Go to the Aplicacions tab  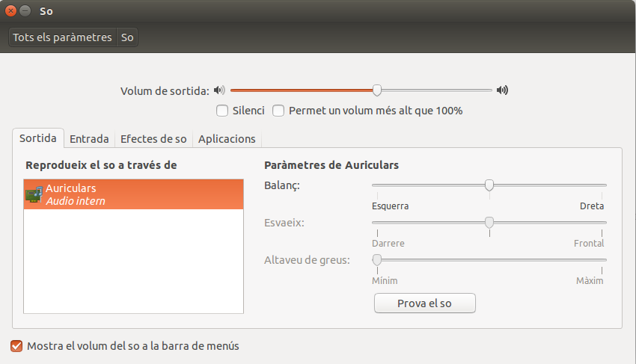click(227, 139)
